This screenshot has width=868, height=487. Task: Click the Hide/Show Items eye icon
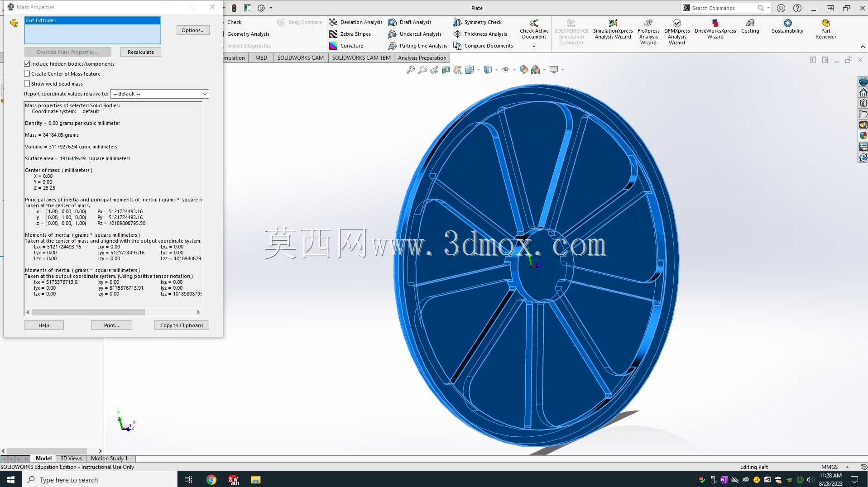(x=506, y=70)
